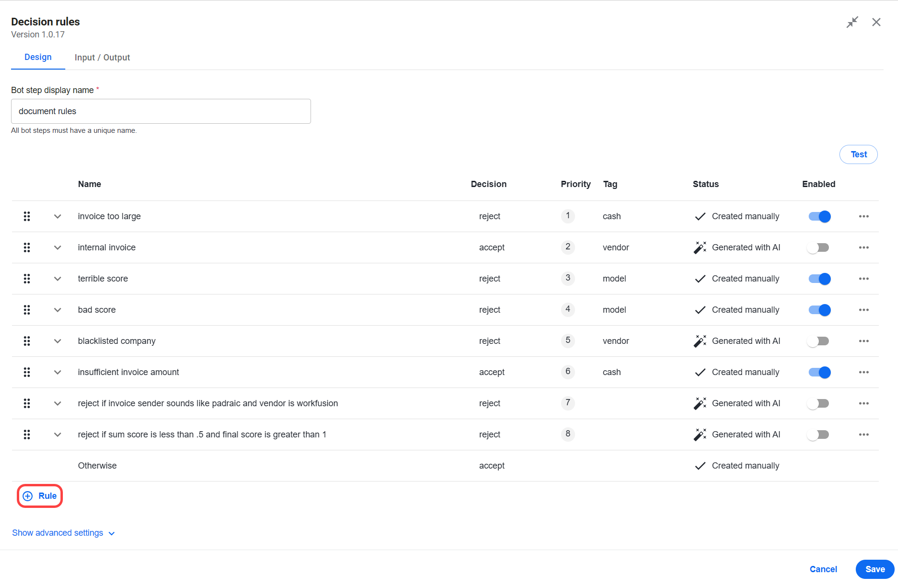Viewport: 898px width, 588px height.
Task: Click drag handle for blacklisted company rule
Action: pos(27,341)
